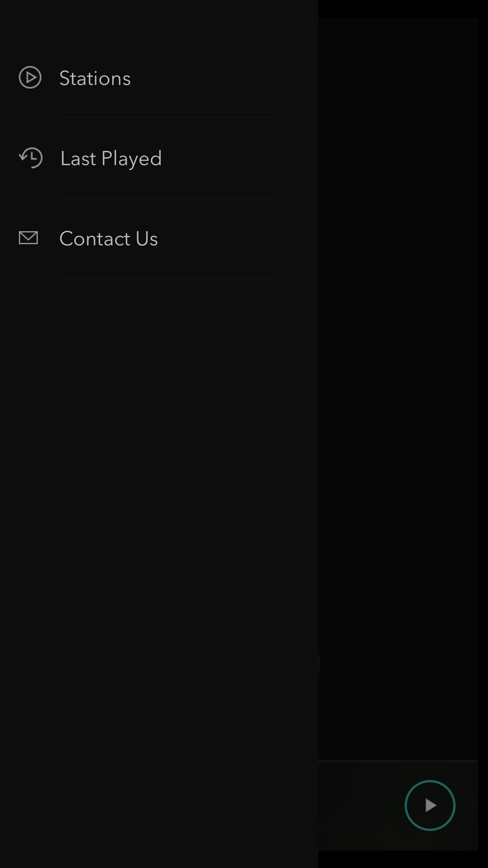
Task: Click the progress line above the mini player
Action: 398,761
